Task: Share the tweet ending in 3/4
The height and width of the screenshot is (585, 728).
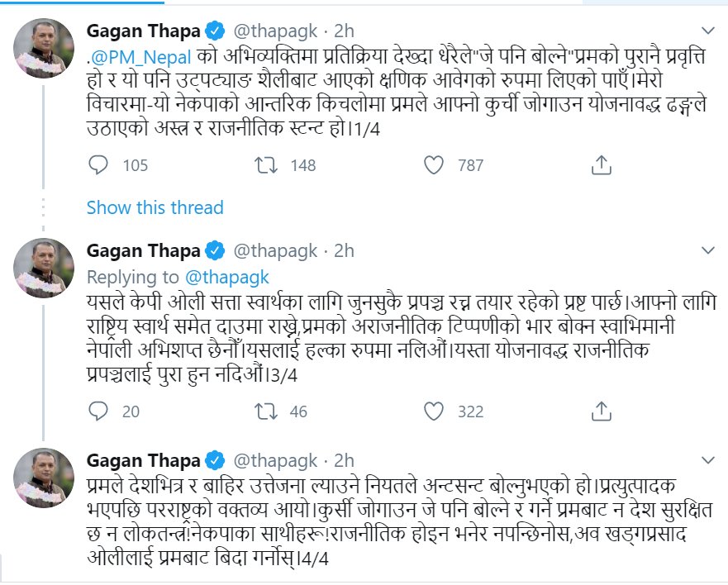Action: (x=602, y=411)
